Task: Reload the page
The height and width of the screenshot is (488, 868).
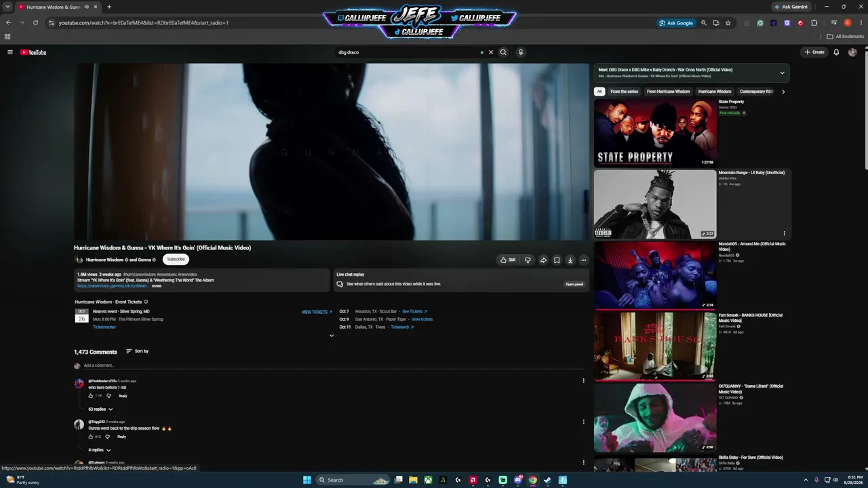Action: coord(35,23)
